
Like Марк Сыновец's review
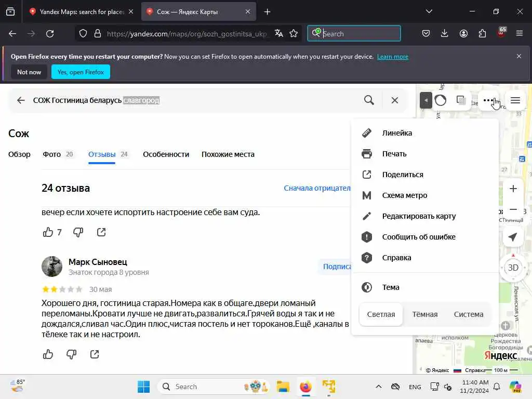(x=48, y=354)
